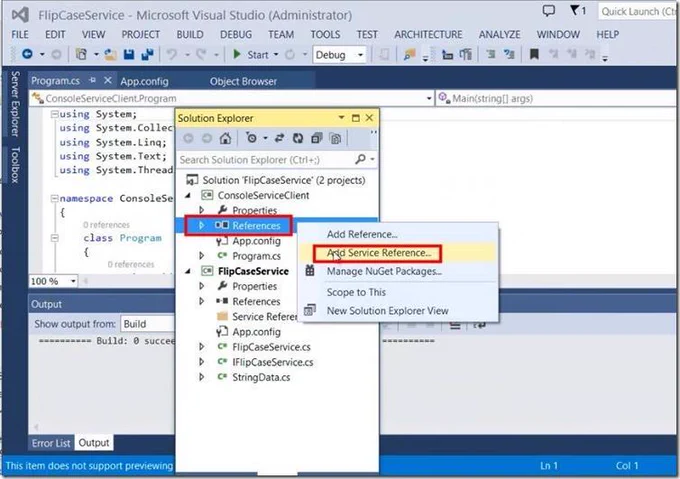Open the Show output from Build combo

[147, 324]
